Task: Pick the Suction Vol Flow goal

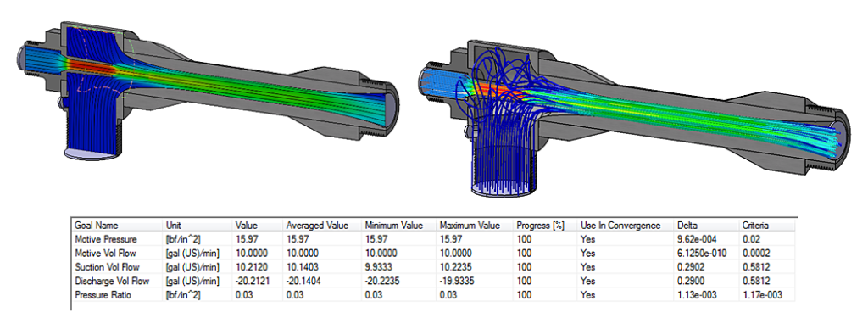Action: click(434, 267)
